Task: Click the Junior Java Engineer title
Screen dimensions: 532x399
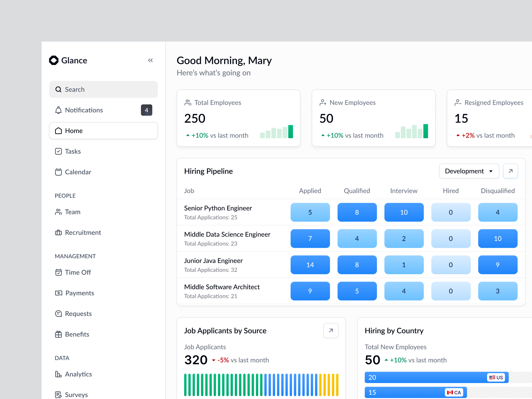Action: (x=213, y=261)
